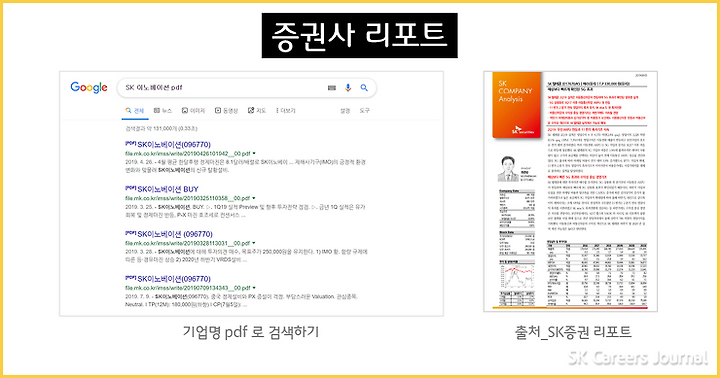Open the 설정 link
This screenshot has width=720, height=378.
(x=345, y=111)
